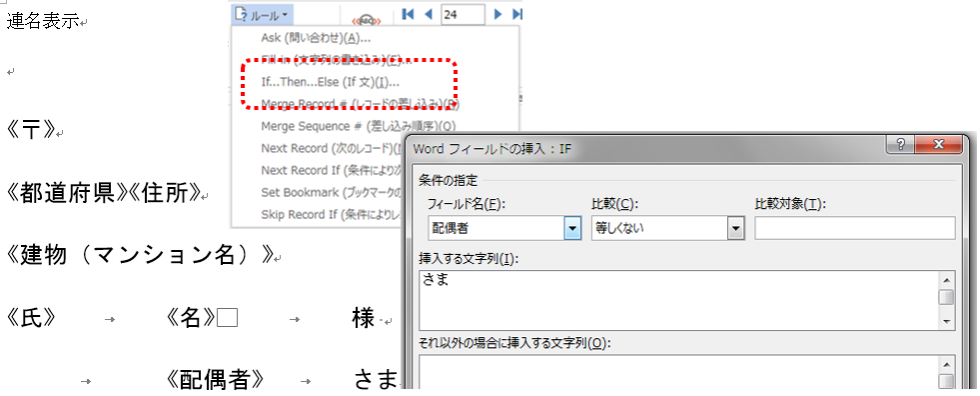
Task: Click the record number field showing 24
Action: pyautogui.click(x=464, y=14)
